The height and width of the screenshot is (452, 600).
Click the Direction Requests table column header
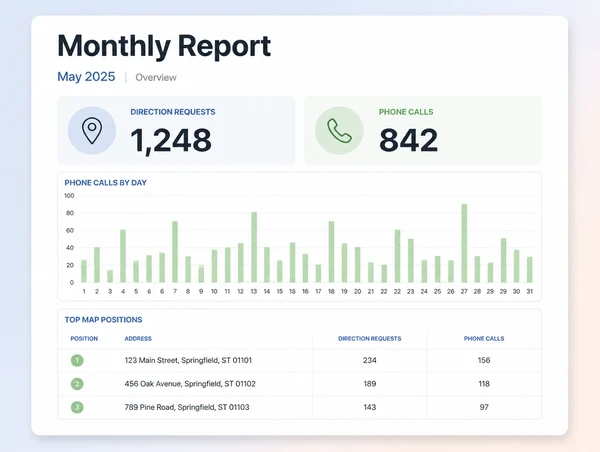point(370,339)
